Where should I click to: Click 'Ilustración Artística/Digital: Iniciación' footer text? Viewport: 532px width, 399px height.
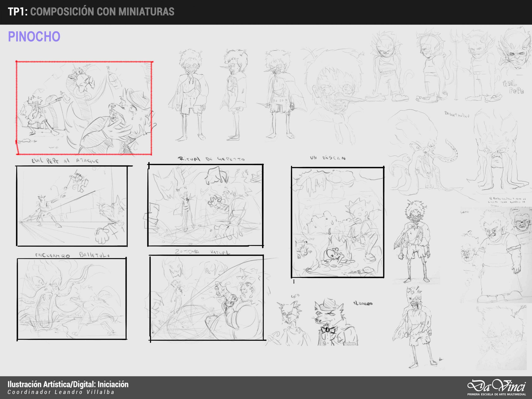68,384
